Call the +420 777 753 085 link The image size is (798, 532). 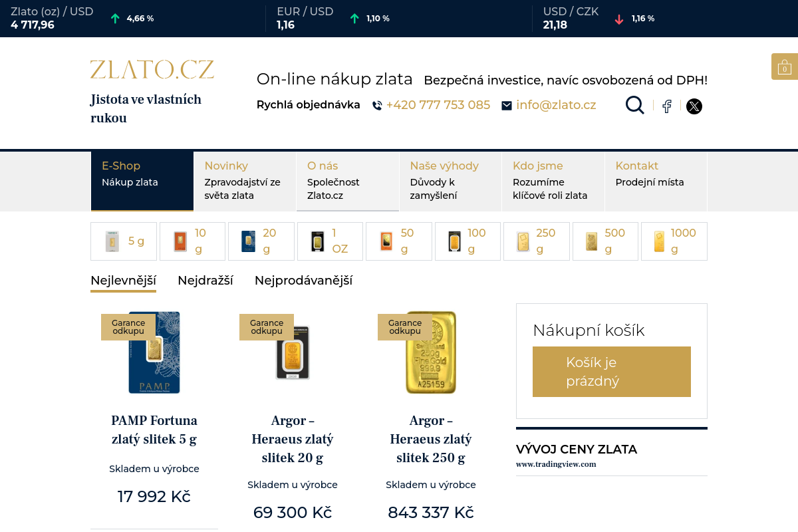tap(438, 105)
